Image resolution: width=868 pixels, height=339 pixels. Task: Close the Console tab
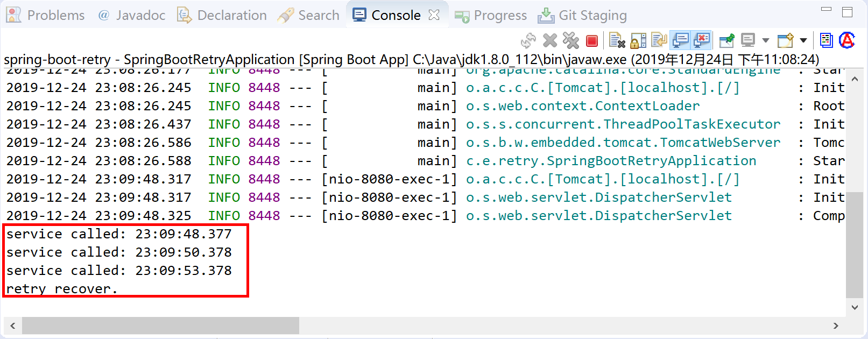tap(434, 15)
